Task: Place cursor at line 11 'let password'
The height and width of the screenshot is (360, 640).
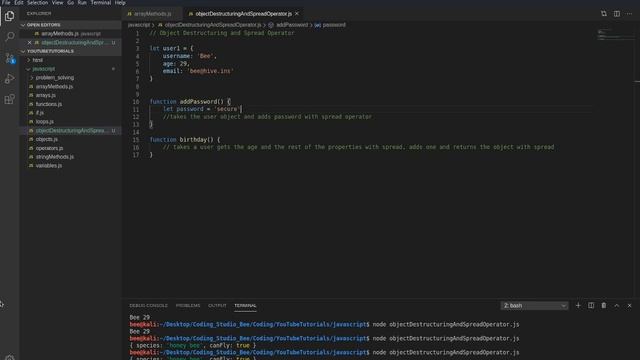Action: point(183,109)
